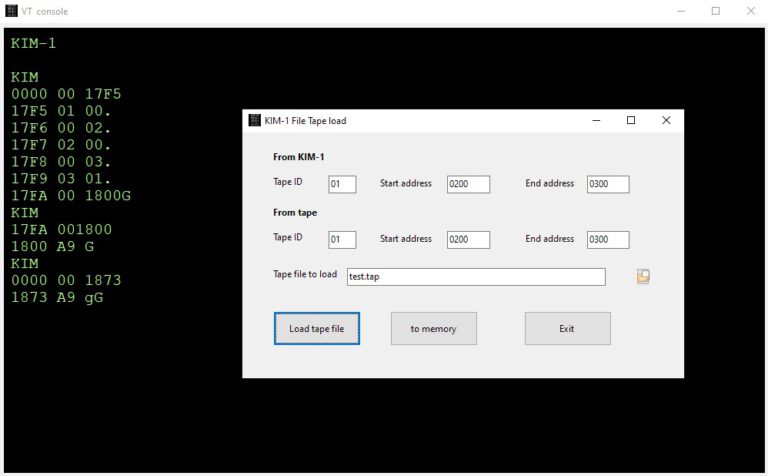This screenshot has height=476, width=768.
Task: Click the Exit button
Action: 567,328
